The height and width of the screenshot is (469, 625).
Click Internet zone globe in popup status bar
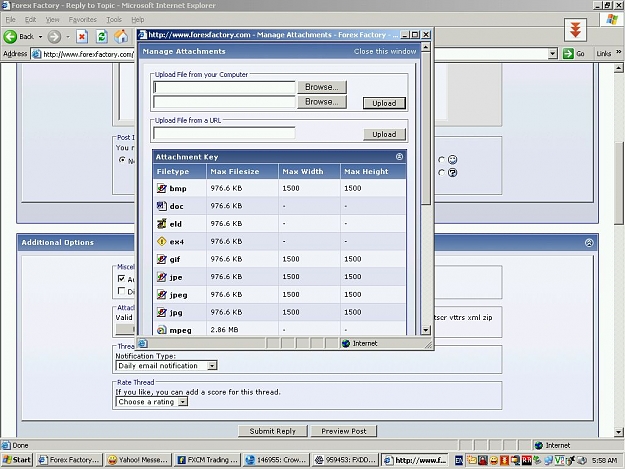pyautogui.click(x=346, y=343)
